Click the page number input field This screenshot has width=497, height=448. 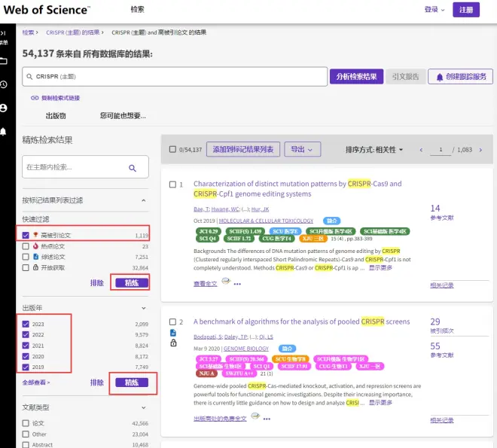click(x=441, y=150)
